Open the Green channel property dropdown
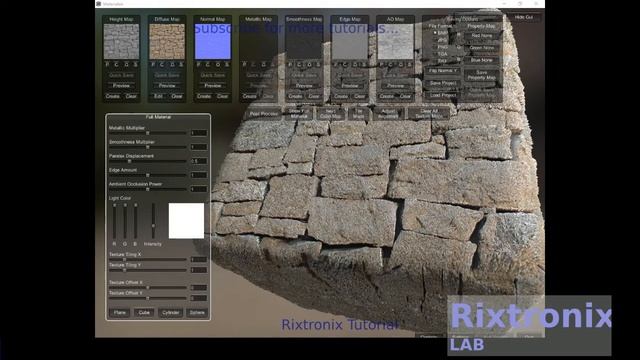640x360 pixels. pos(482,48)
